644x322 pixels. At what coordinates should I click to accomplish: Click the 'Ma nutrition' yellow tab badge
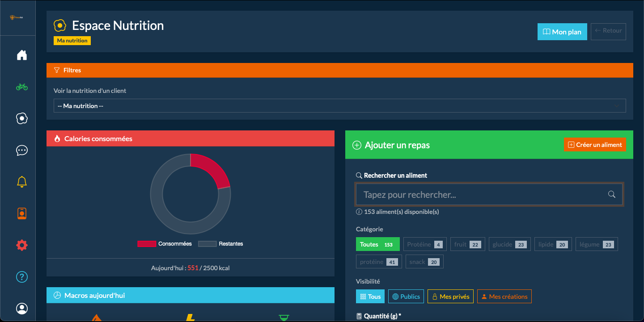[x=72, y=41]
